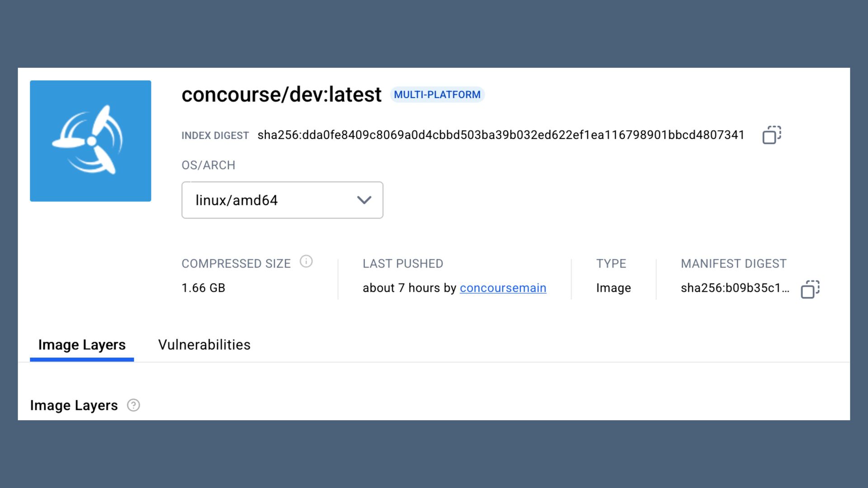The image size is (868, 488).
Task: Click the MULTI-PLATFORM badge
Action: pyautogui.click(x=437, y=94)
